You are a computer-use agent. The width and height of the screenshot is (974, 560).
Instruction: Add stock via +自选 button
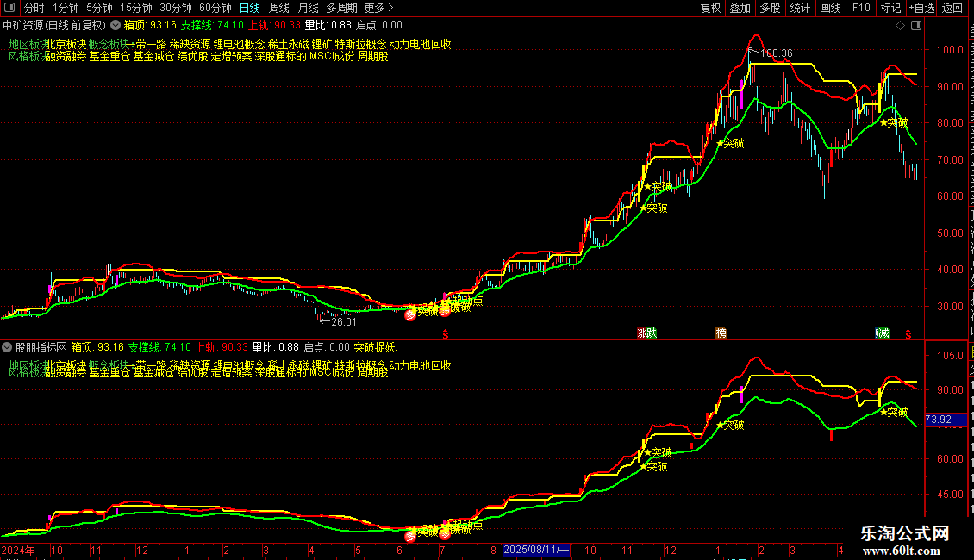click(x=921, y=8)
